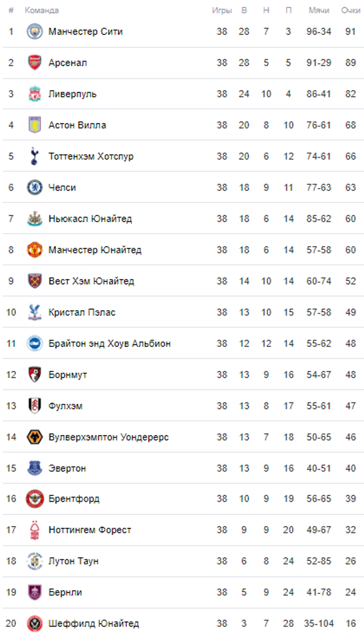This screenshot has height=637, width=364.
Task: Click the Chelsea club crest
Action: coord(34,187)
